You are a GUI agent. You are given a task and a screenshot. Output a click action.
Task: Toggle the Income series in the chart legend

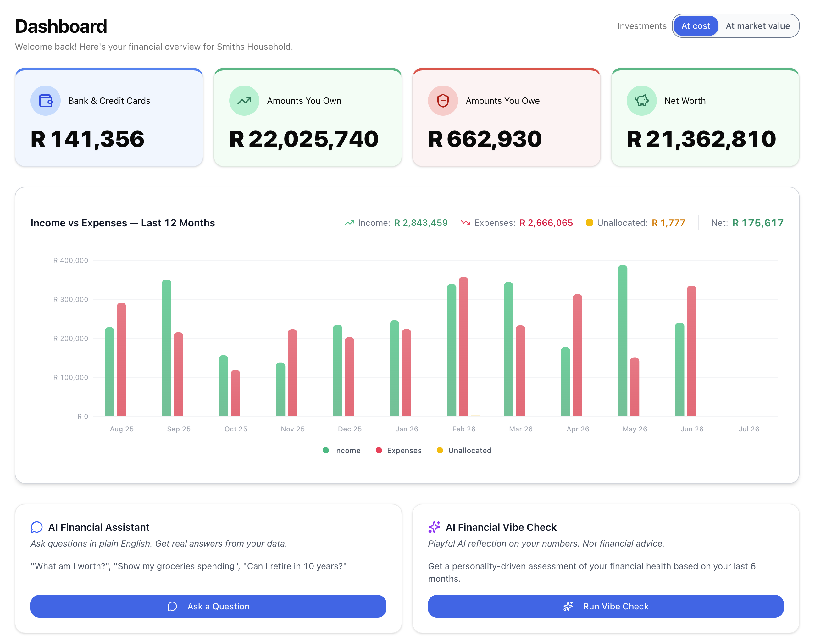pos(341,451)
